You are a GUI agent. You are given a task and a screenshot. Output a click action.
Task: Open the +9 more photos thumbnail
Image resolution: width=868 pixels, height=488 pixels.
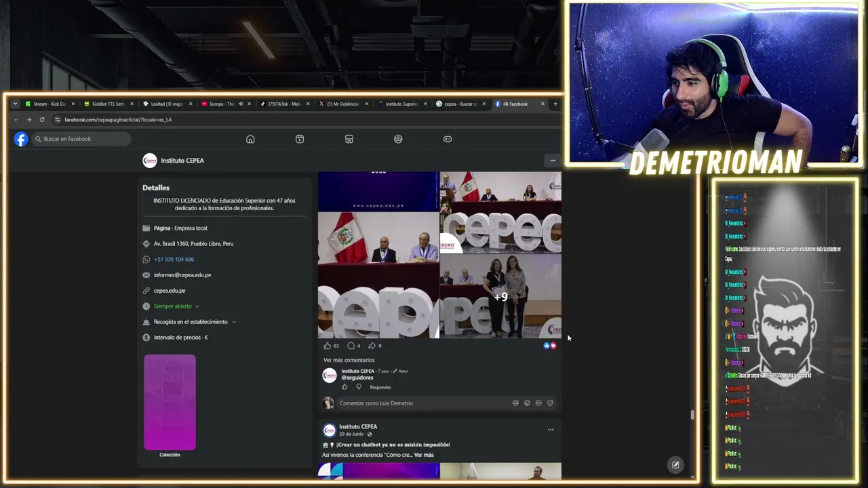pyautogui.click(x=500, y=296)
